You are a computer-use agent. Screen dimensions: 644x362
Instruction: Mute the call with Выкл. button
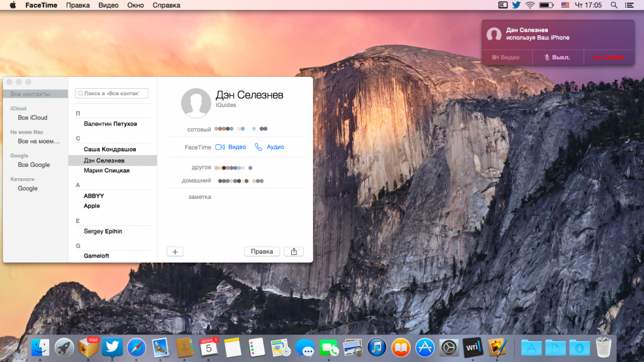558,57
